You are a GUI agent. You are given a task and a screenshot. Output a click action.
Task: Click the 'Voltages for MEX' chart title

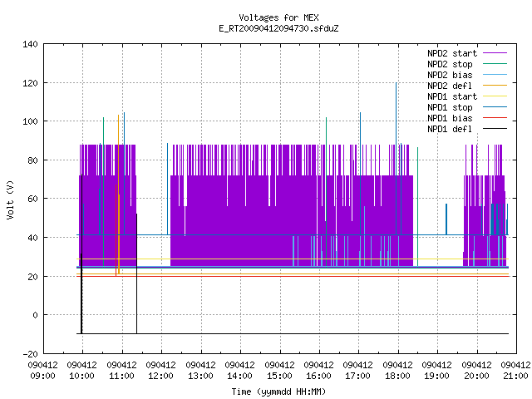[x=278, y=17]
